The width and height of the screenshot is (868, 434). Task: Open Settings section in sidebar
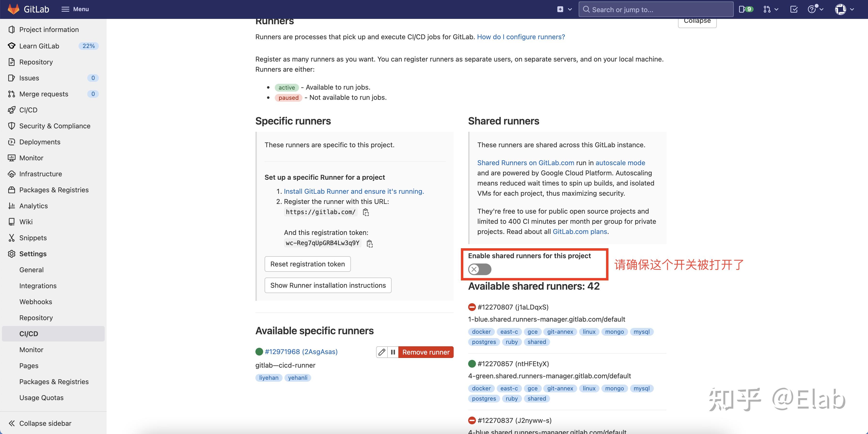click(32, 254)
